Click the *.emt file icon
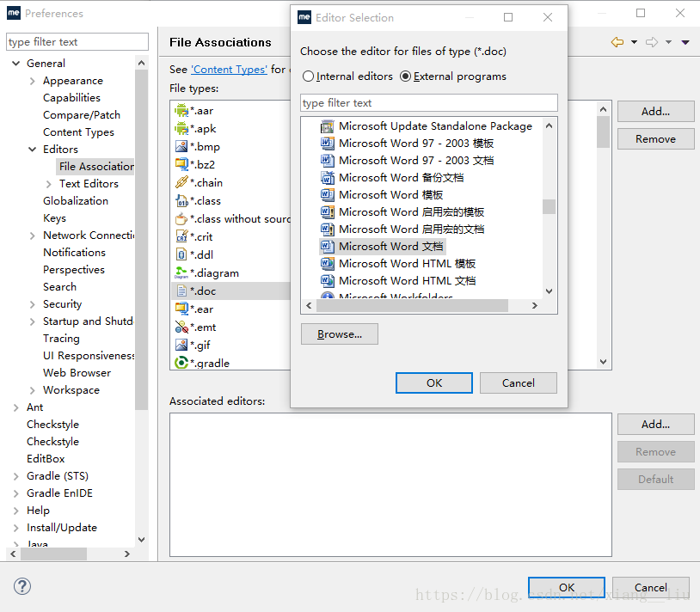The width and height of the screenshot is (700, 612). [181, 327]
